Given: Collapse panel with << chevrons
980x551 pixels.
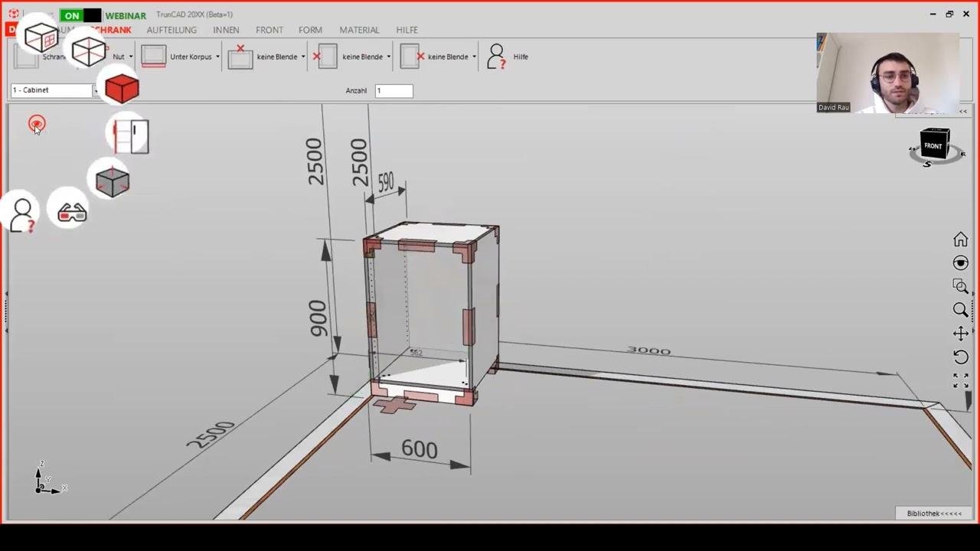Looking at the screenshot, I should (963, 112).
